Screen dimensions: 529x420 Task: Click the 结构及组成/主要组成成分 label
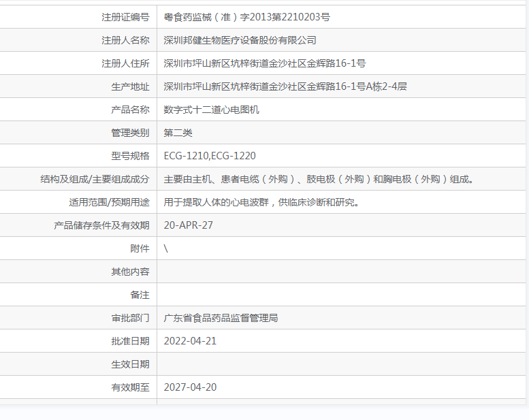point(95,179)
